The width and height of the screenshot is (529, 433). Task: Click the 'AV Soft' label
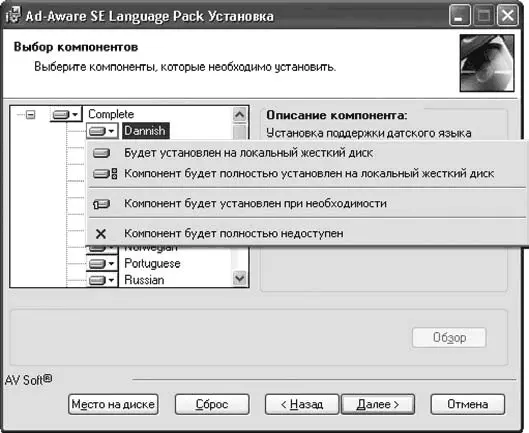(x=28, y=380)
